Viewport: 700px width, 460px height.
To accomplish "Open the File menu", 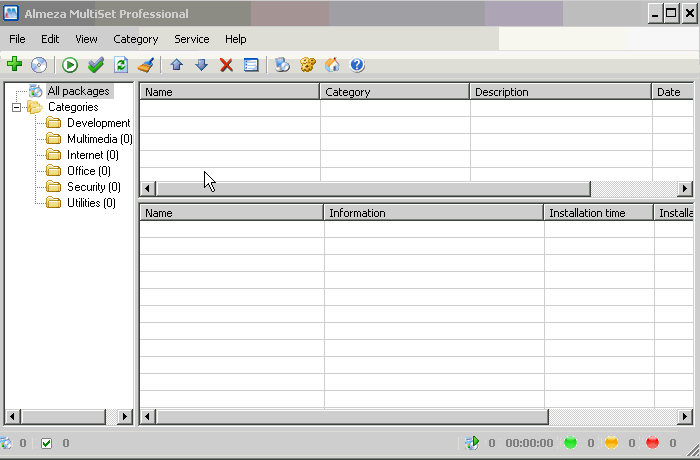I will (17, 39).
